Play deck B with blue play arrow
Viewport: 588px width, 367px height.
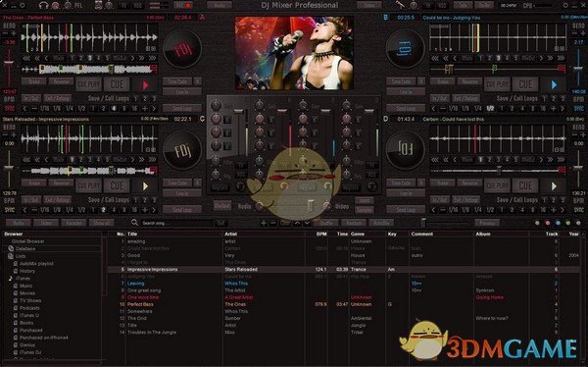(x=554, y=85)
